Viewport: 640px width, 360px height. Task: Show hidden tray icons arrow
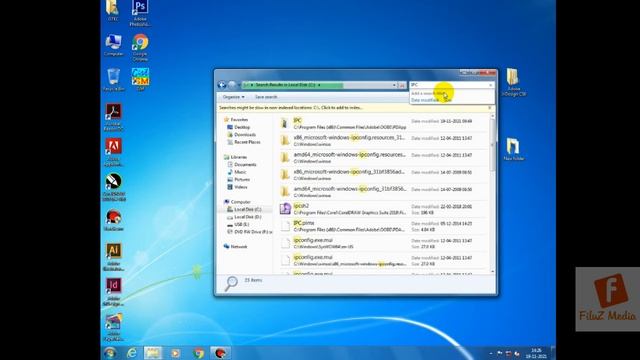click(491, 353)
